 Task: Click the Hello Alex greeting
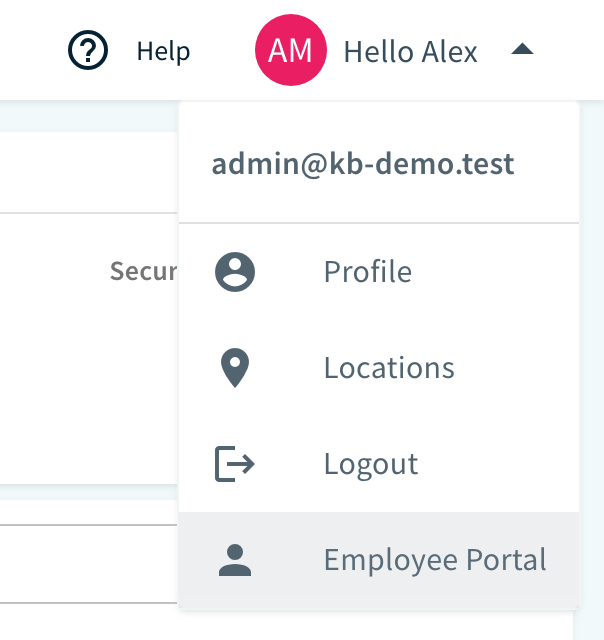pyautogui.click(x=410, y=52)
